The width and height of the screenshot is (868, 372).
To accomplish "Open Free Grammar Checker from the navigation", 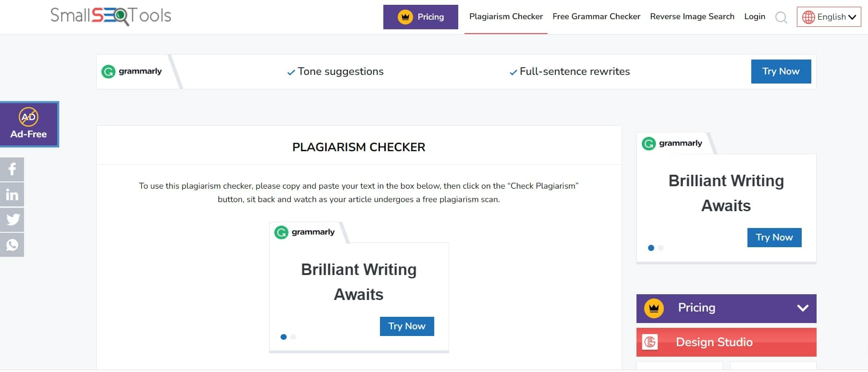I will tap(596, 16).
